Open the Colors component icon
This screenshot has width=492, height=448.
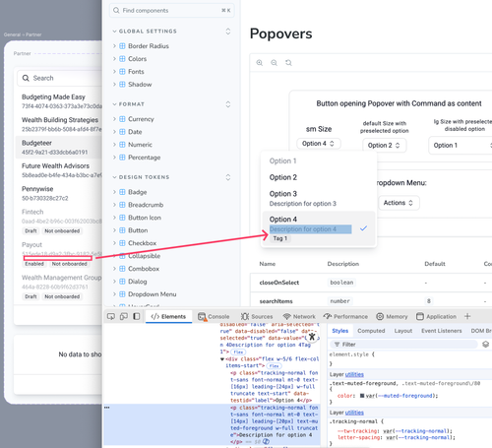(122, 59)
